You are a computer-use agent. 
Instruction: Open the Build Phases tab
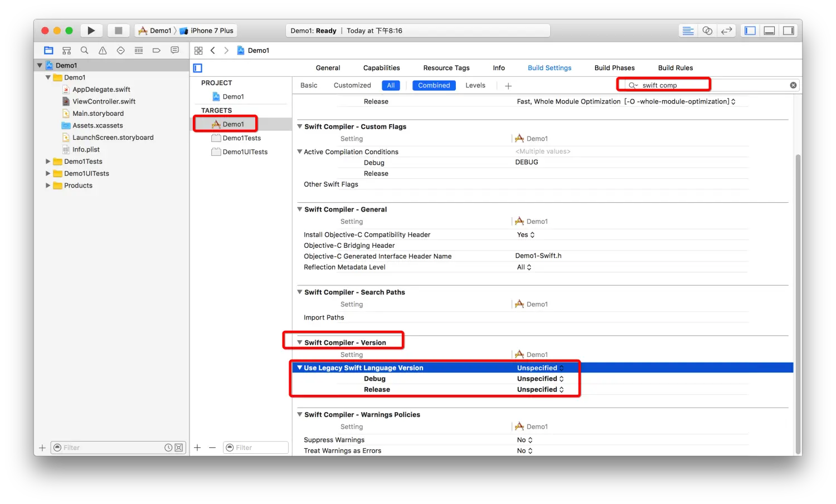coord(614,68)
